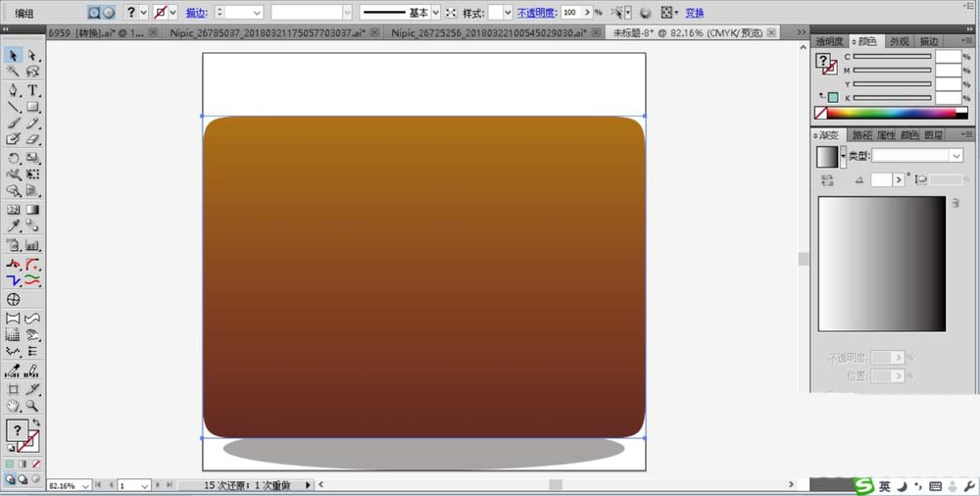Viewport: 980px width, 496px height.
Task: Open the 描边 link in control bar
Action: [196, 13]
